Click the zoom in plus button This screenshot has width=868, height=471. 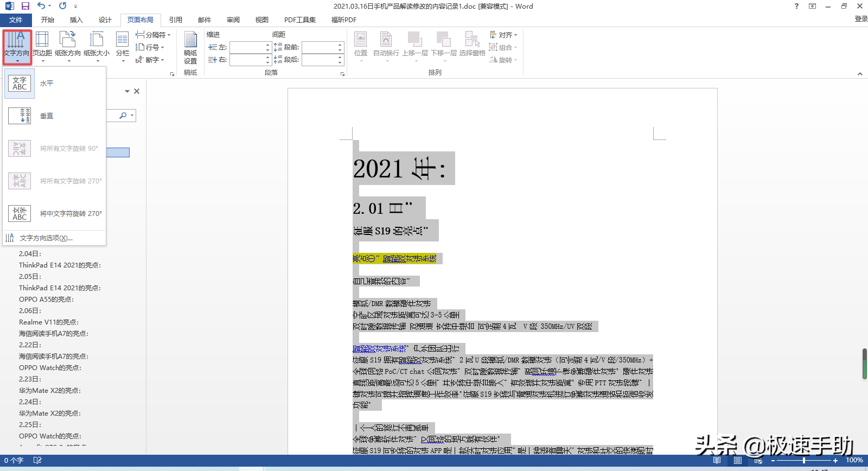835,460
